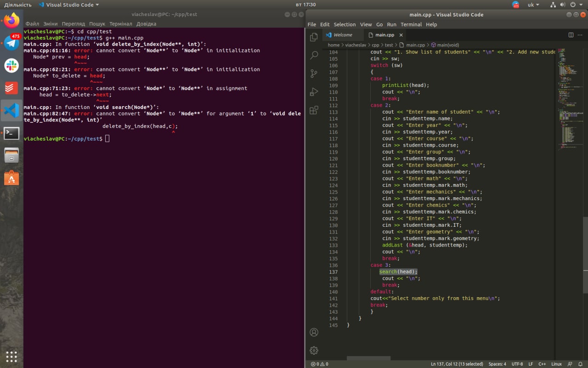Image resolution: width=588 pixels, height=368 pixels.
Task: Launch Firefox from the Ubuntu dock
Action: coord(11,20)
